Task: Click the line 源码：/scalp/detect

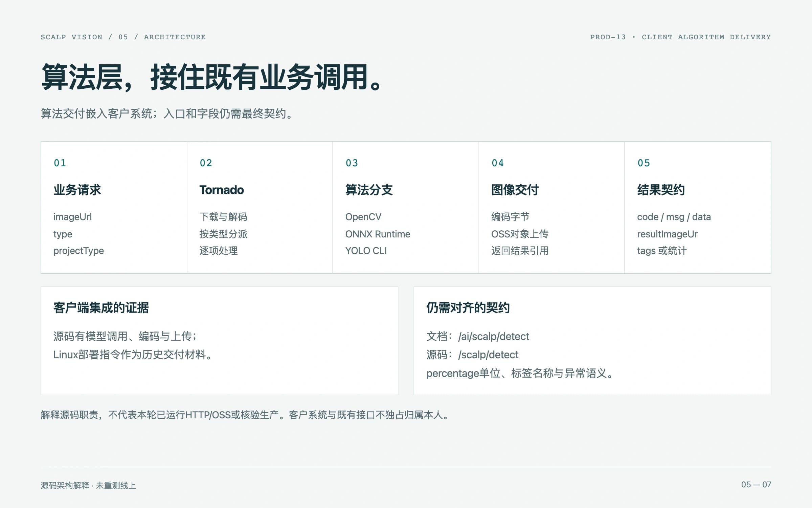Action: coord(472,355)
